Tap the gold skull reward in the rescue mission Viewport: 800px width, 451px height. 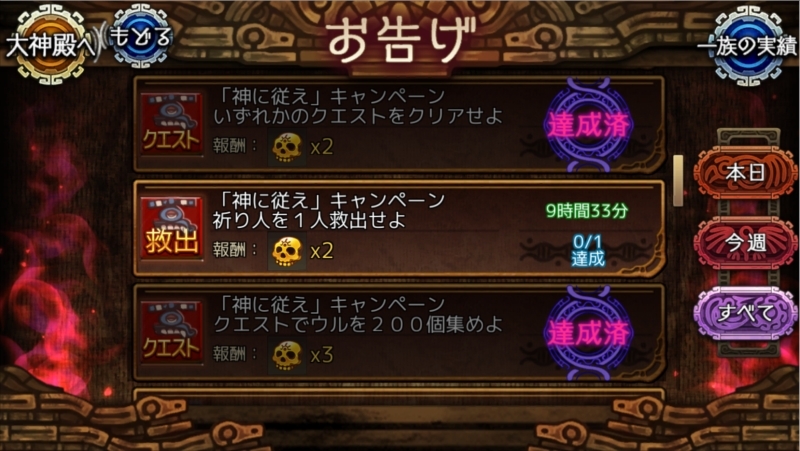pyautogui.click(x=287, y=252)
